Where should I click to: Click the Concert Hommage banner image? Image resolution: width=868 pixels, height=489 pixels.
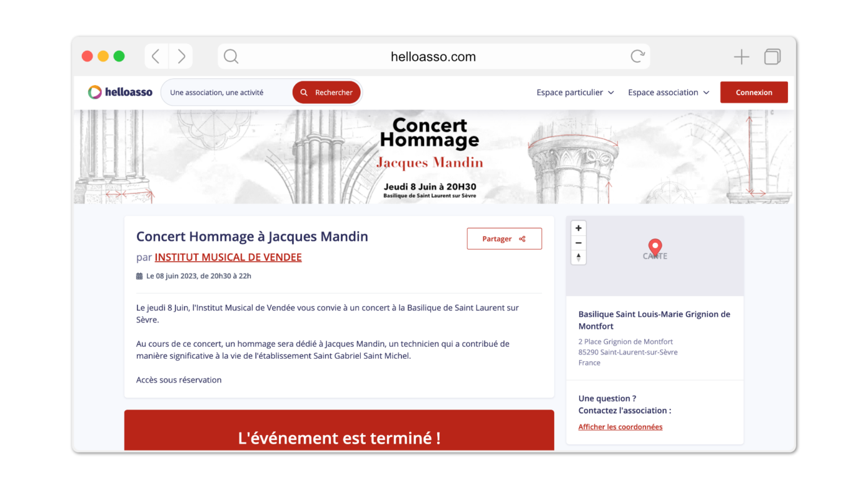(x=433, y=157)
